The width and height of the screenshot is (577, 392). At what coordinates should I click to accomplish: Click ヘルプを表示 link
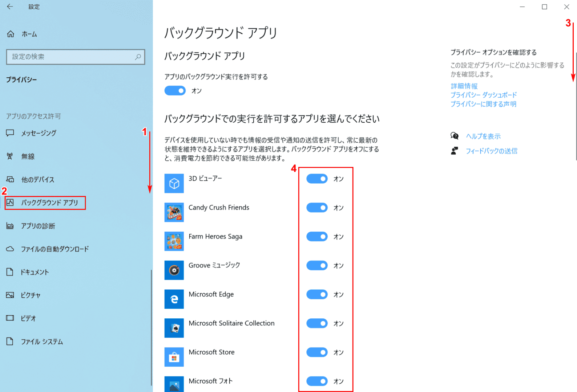(483, 136)
